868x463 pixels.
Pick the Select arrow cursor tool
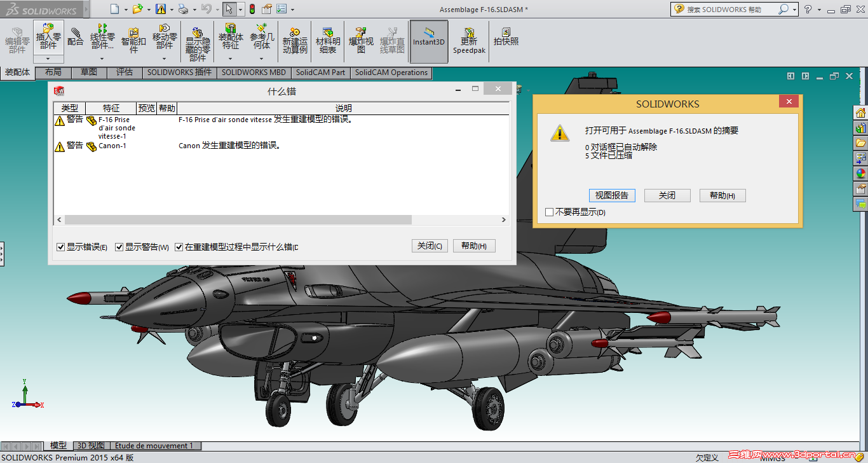(x=229, y=9)
